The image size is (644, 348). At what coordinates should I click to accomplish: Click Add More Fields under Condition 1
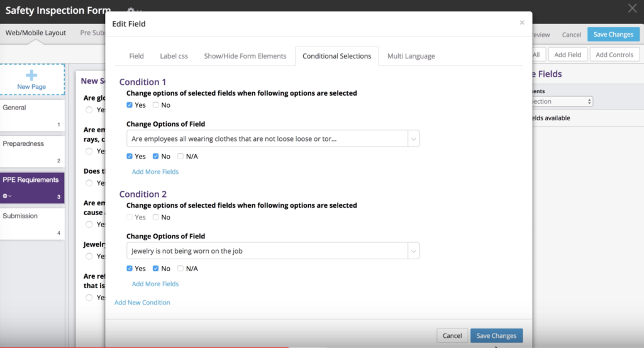(155, 172)
